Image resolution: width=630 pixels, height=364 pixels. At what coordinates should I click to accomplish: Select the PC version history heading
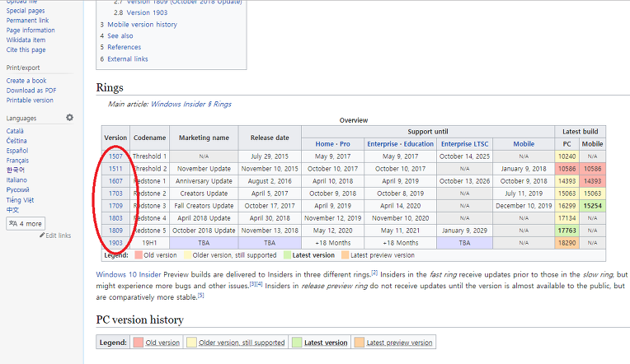(140, 320)
